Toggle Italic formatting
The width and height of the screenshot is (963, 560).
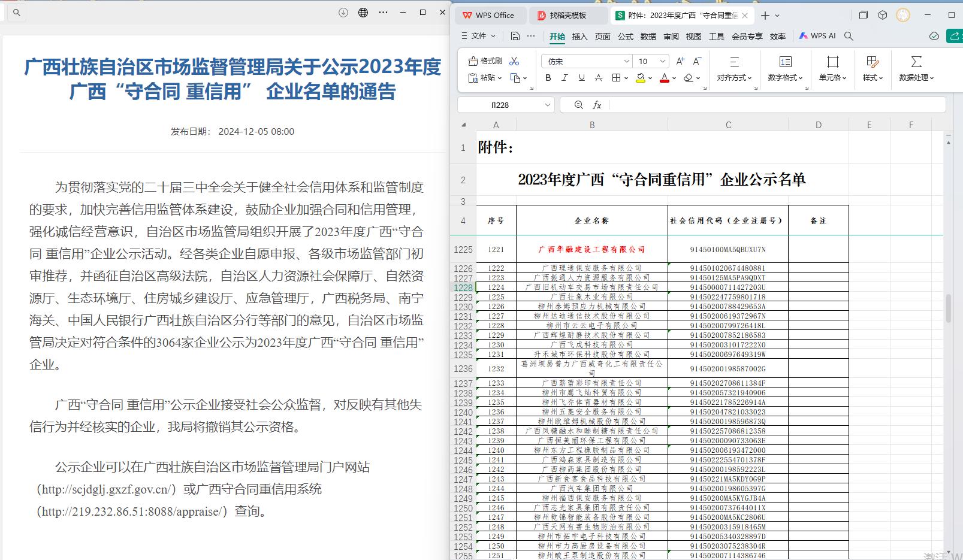tap(564, 78)
